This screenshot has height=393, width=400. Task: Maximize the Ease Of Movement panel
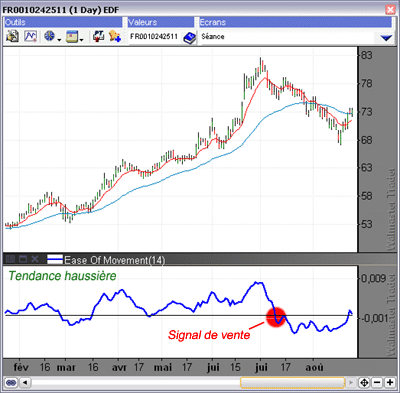point(23,259)
